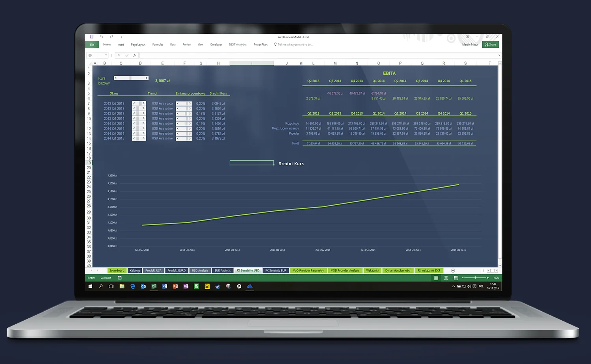The image size is (591, 364).
Task: Switch to the Home ribbon tab
Action: point(107,45)
